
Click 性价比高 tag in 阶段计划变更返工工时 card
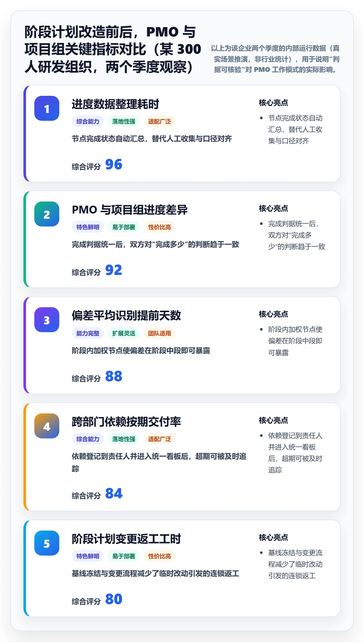(160, 556)
